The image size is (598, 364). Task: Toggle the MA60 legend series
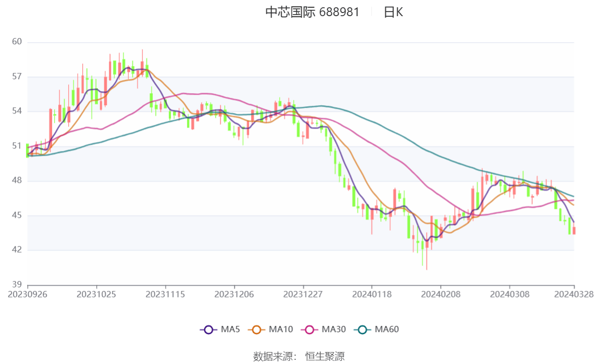(377, 329)
